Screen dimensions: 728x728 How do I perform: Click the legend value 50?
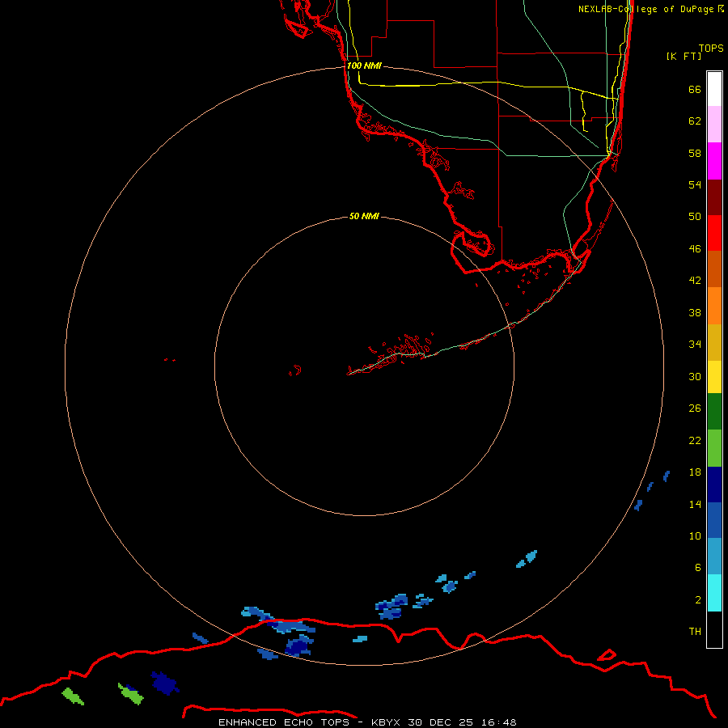tap(695, 216)
